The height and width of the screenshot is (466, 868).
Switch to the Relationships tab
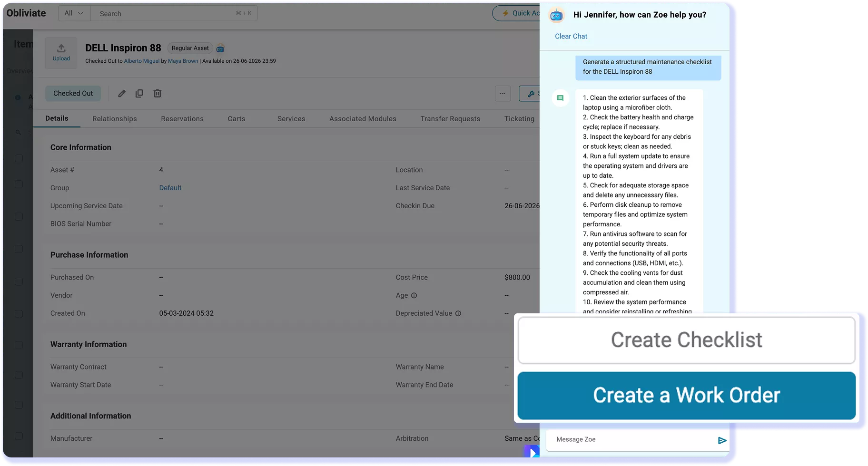click(115, 119)
